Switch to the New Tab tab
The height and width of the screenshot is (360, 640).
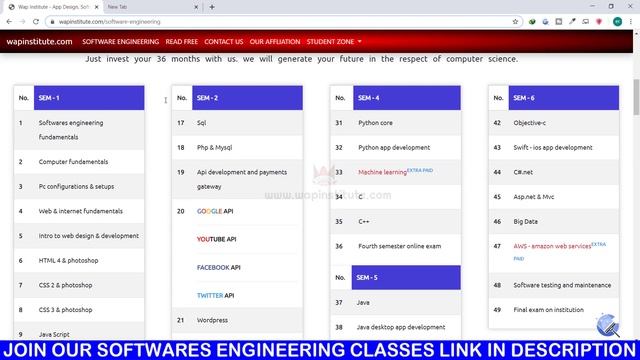pos(152,7)
